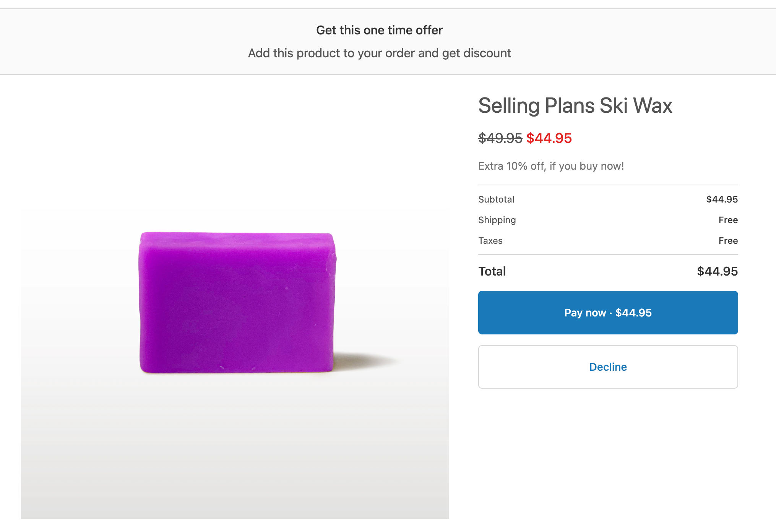Click the Free value beside Shipping
This screenshot has height=532, width=776.
click(x=728, y=220)
